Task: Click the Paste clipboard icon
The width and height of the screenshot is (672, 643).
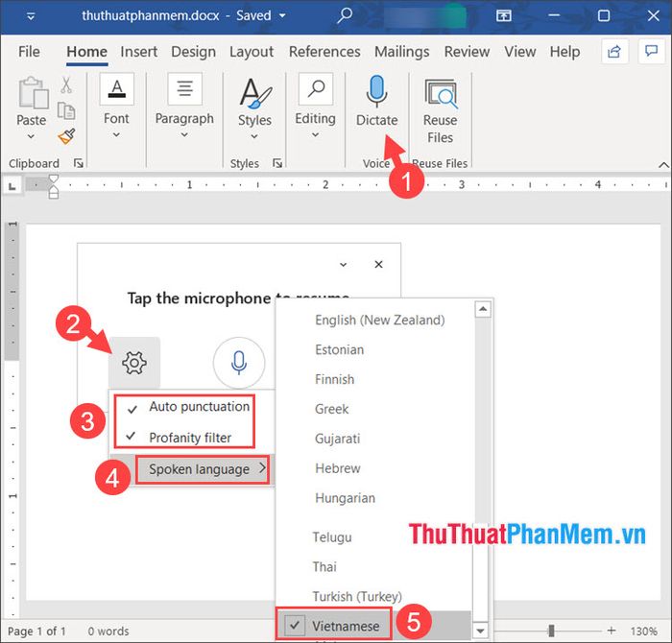Action: pyautogui.click(x=33, y=92)
